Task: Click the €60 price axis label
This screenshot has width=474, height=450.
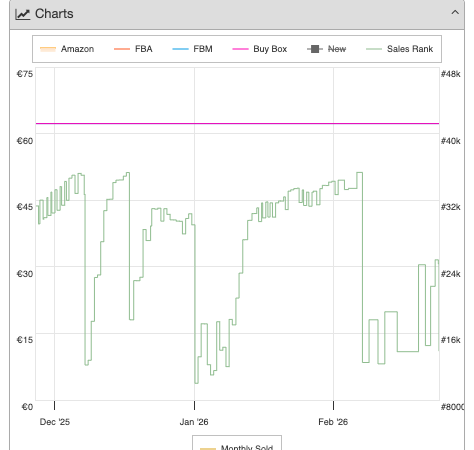Action: 25,141
